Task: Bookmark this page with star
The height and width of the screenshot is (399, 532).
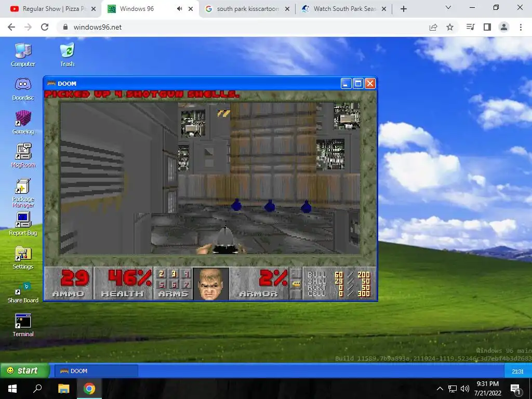Action: [x=450, y=27]
